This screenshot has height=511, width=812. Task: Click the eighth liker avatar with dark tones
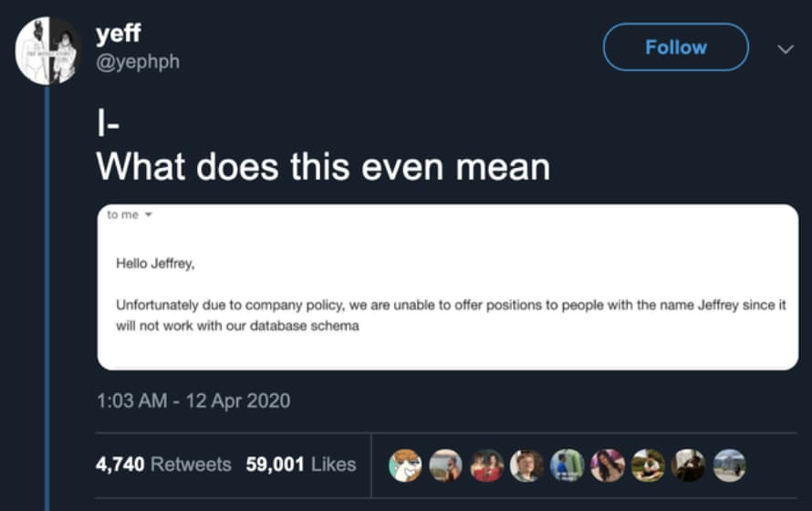click(689, 464)
